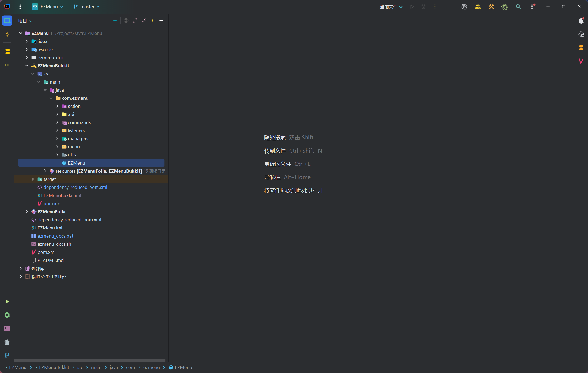
Task: Expand the managers package
Action: click(57, 139)
